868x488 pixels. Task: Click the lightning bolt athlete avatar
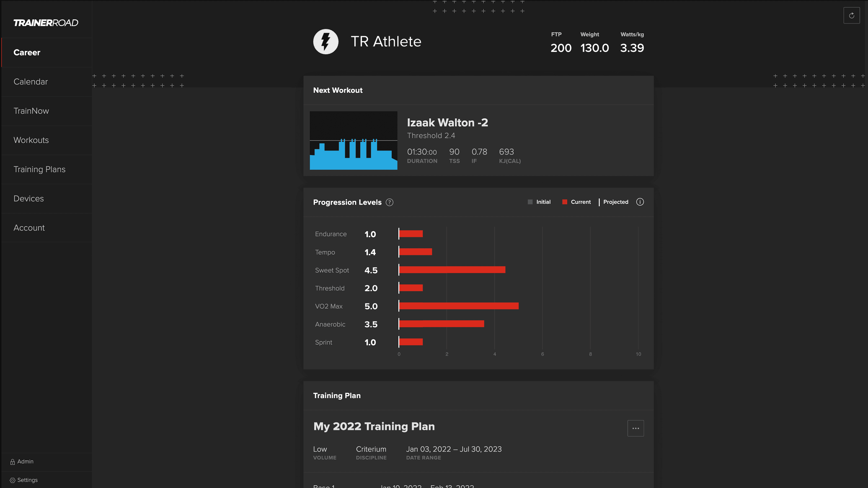click(x=326, y=41)
